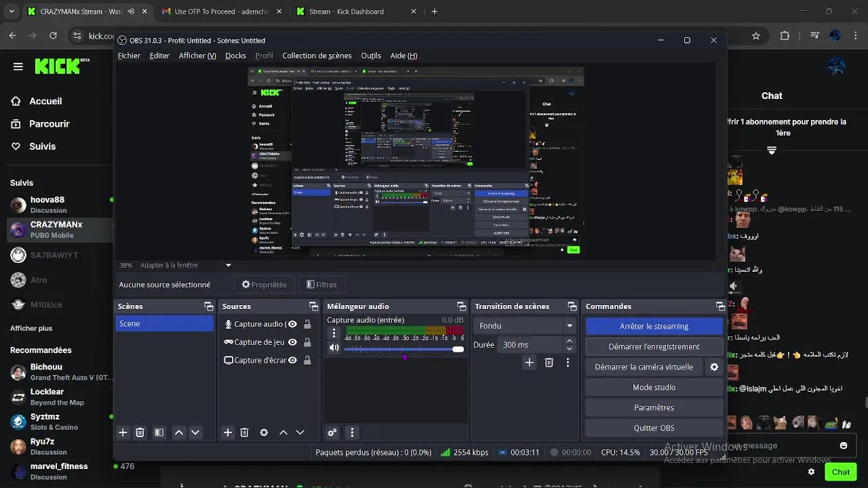868x488 pixels.
Task: Open audio mixer menu at panel bottom
Action: point(352,432)
